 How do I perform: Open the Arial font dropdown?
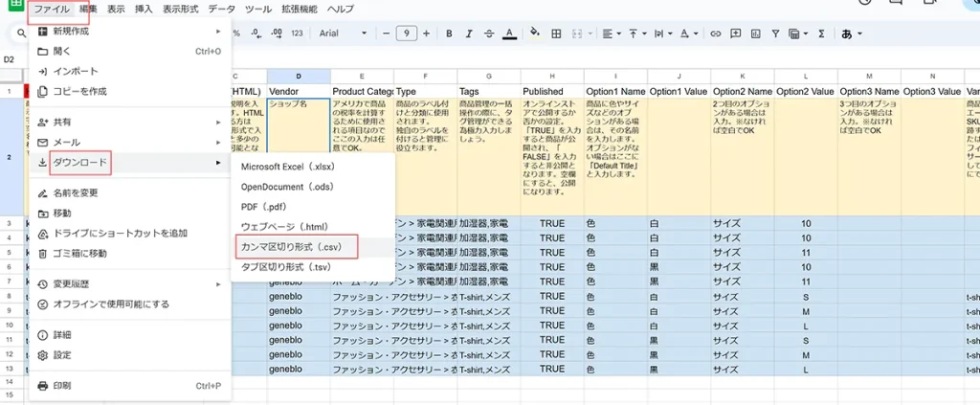pyautogui.click(x=344, y=34)
